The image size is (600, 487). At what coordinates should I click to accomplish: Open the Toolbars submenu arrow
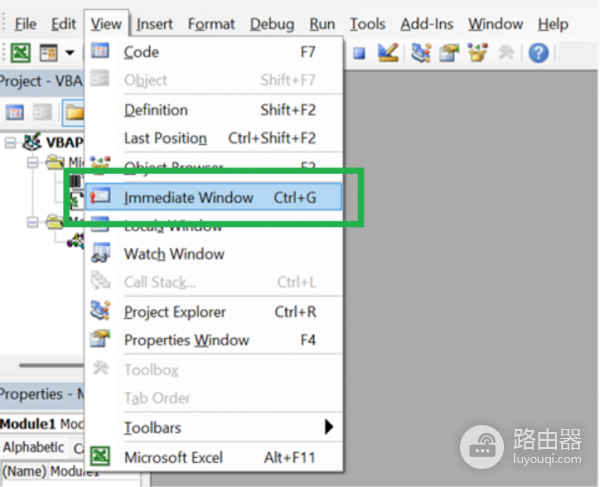pyautogui.click(x=329, y=428)
